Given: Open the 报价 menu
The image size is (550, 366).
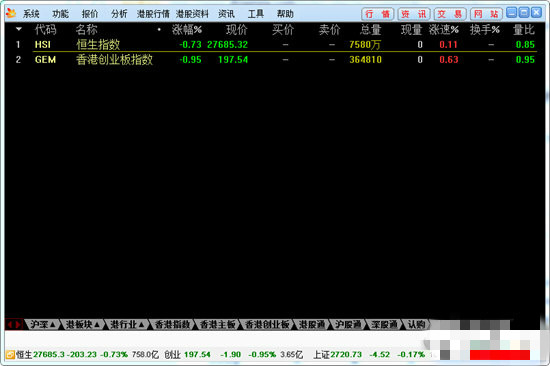Looking at the screenshot, I should click(x=90, y=14).
